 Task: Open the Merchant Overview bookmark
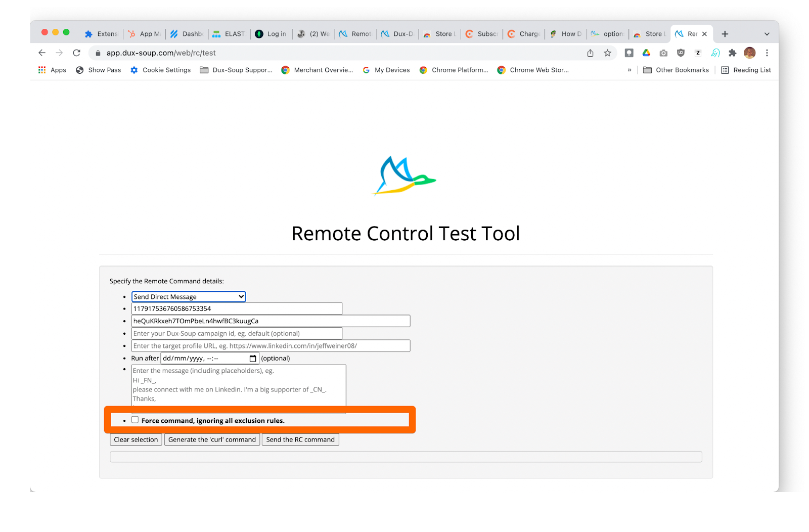(x=318, y=70)
